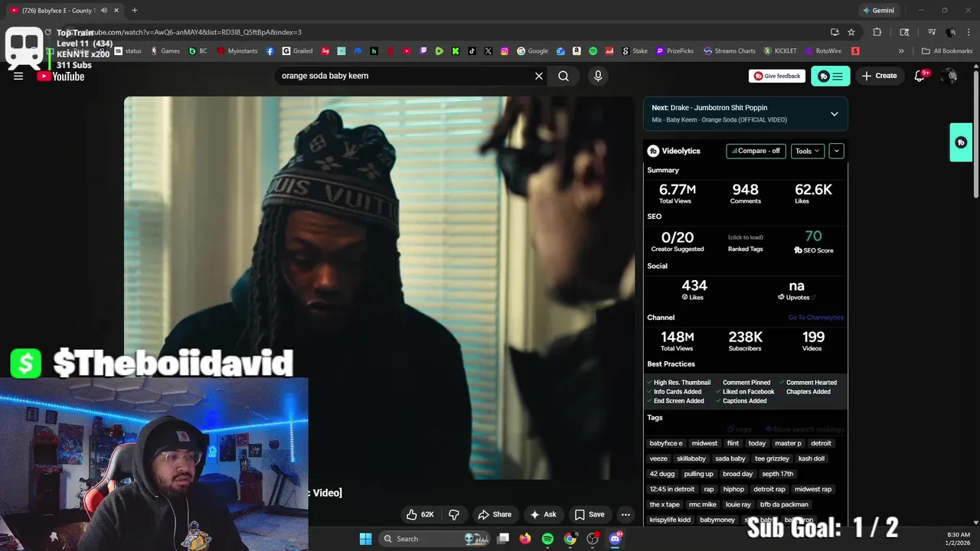Screen dimensions: 980x551
Task: Open more actions three-dot menu under video
Action: (626, 514)
